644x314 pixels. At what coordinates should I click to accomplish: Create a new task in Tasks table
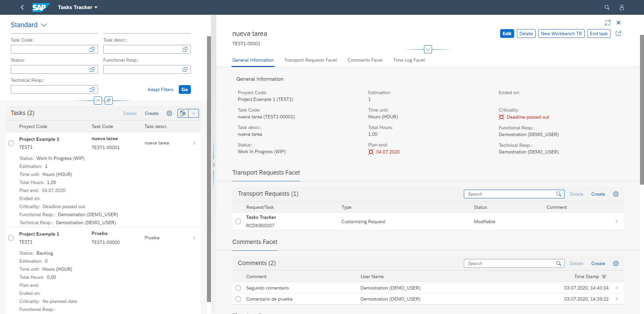click(152, 113)
